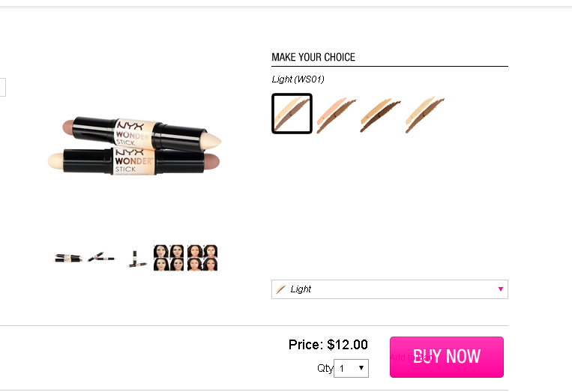The width and height of the screenshot is (572, 392).
Task: Select the Light (WS01) shade swatch
Action: [292, 113]
